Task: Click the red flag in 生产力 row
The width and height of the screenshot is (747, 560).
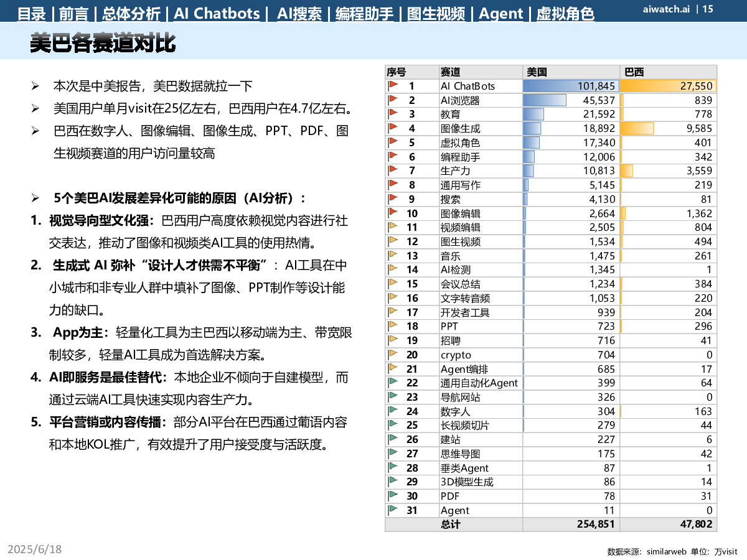Action: [393, 170]
